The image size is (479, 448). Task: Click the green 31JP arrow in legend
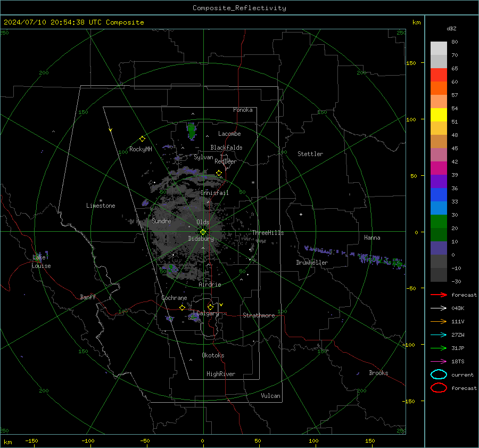(x=439, y=348)
